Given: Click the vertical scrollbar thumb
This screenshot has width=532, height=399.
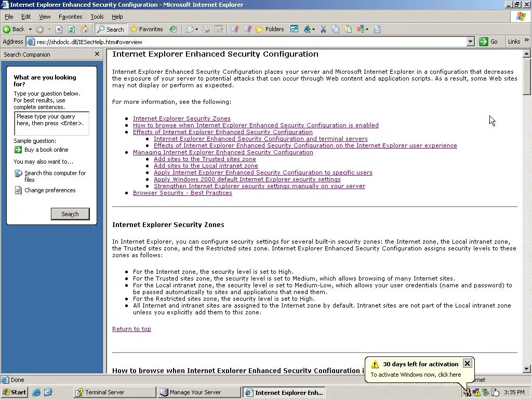Looking at the screenshot, I should coord(526,76).
